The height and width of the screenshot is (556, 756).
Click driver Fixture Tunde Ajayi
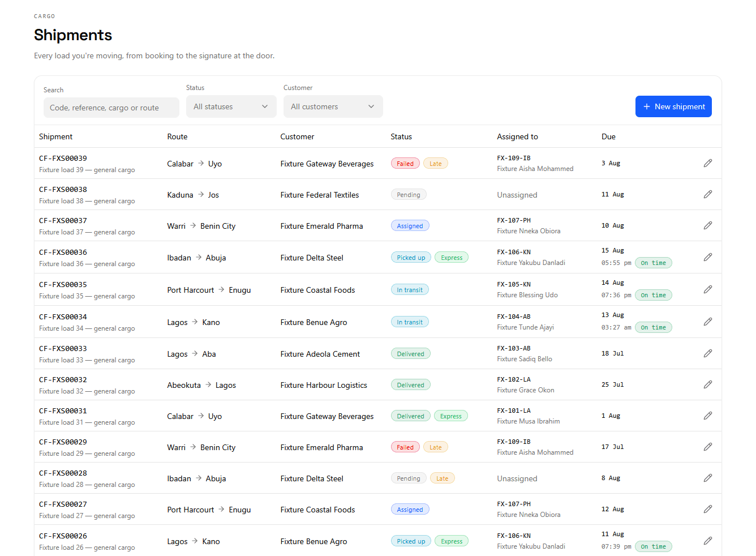(x=526, y=327)
